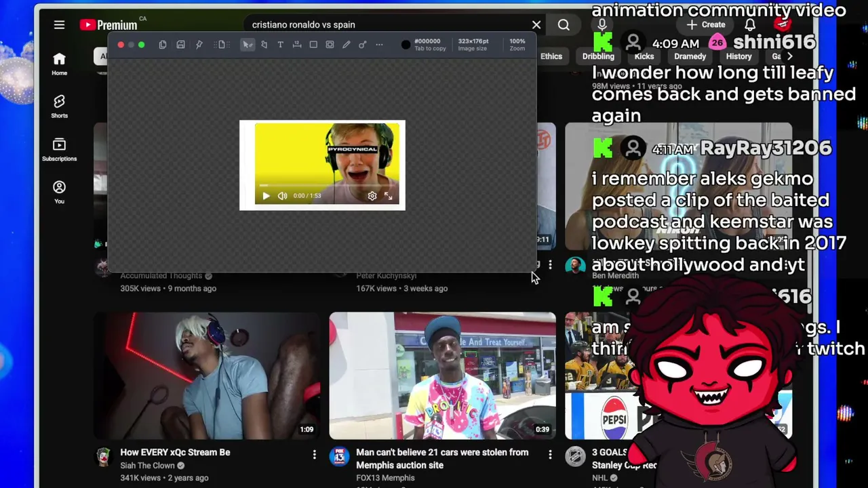Screen dimensions: 868x488
Task: Visit the Accumulated Thoughts channel name
Action: [x=161, y=276]
